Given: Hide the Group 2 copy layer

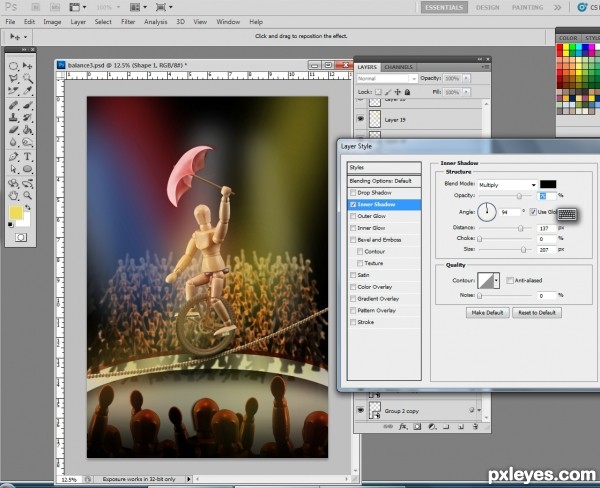Looking at the screenshot, I should coord(360,410).
